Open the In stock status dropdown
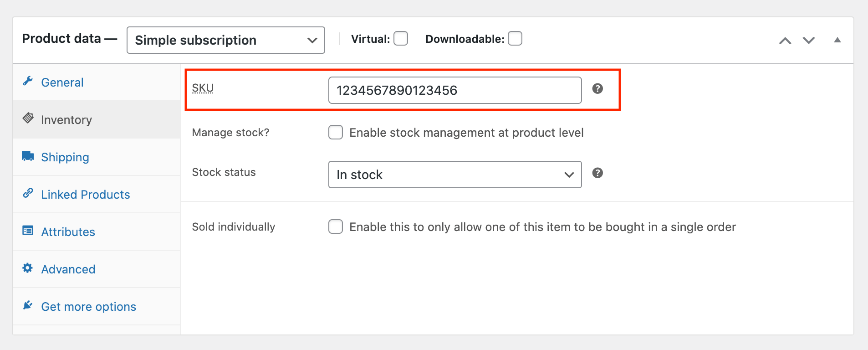Screen dimensions: 868x350 [455, 175]
